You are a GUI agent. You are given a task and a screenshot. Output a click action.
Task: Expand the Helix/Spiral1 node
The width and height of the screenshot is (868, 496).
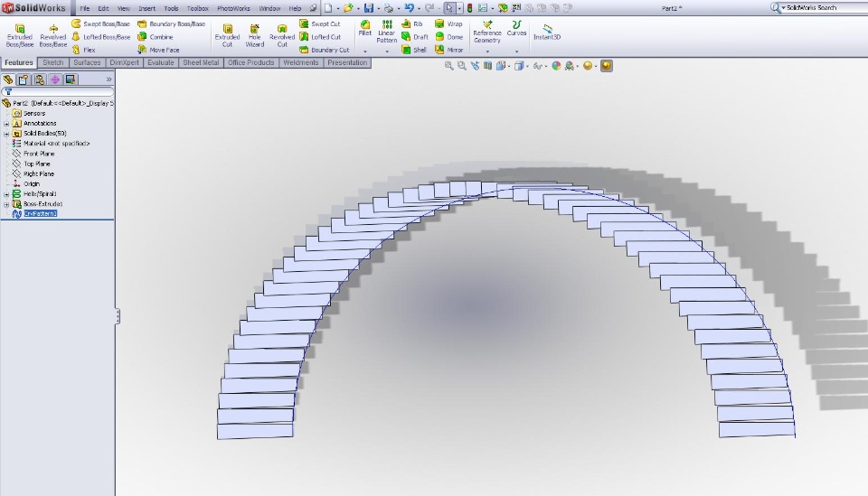click(x=6, y=194)
